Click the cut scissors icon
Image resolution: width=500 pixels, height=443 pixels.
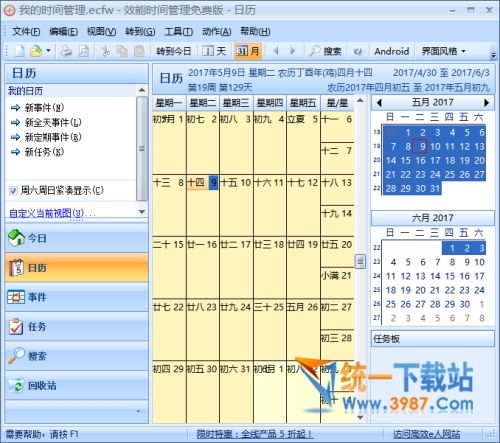pos(105,51)
